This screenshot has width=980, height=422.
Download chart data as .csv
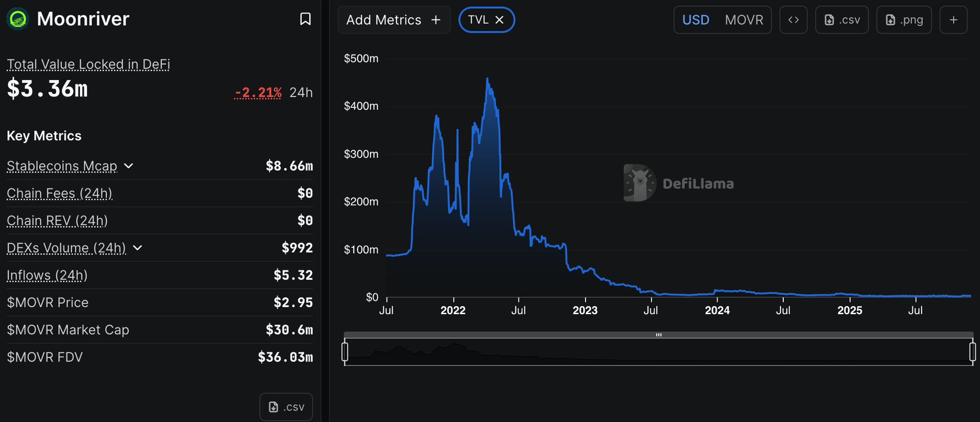tap(842, 20)
